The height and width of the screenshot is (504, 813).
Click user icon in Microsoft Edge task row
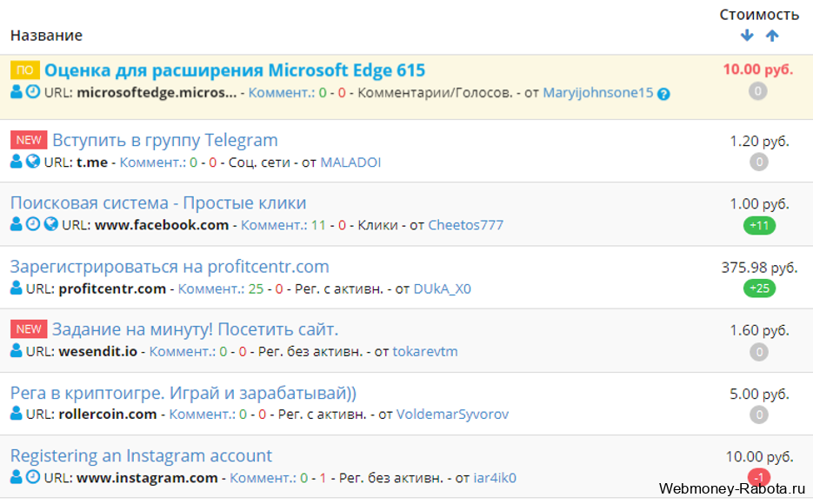17,92
